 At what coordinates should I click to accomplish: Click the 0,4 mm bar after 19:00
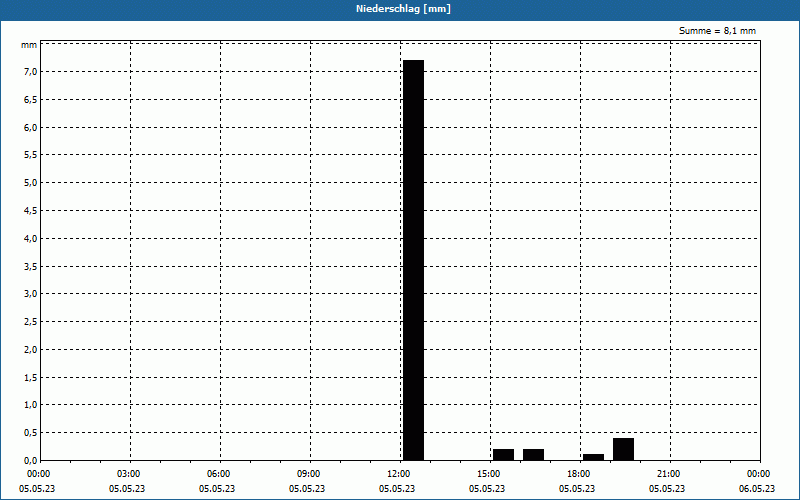(x=623, y=449)
